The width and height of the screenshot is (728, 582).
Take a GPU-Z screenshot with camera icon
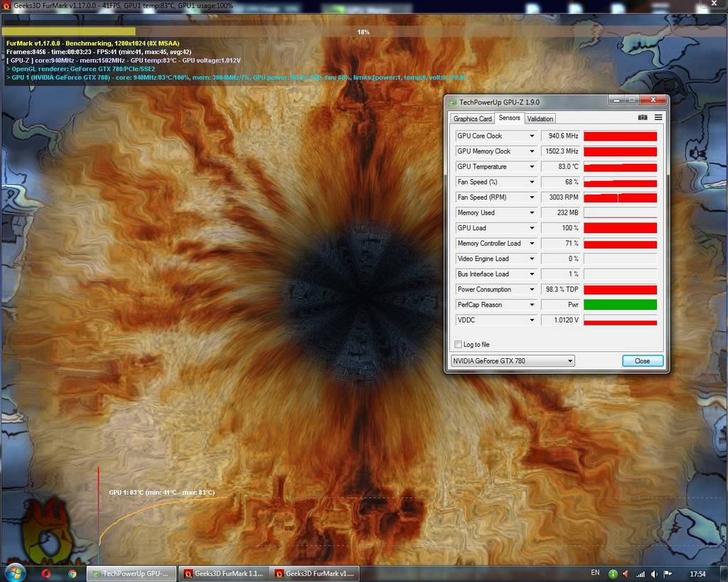(x=643, y=117)
